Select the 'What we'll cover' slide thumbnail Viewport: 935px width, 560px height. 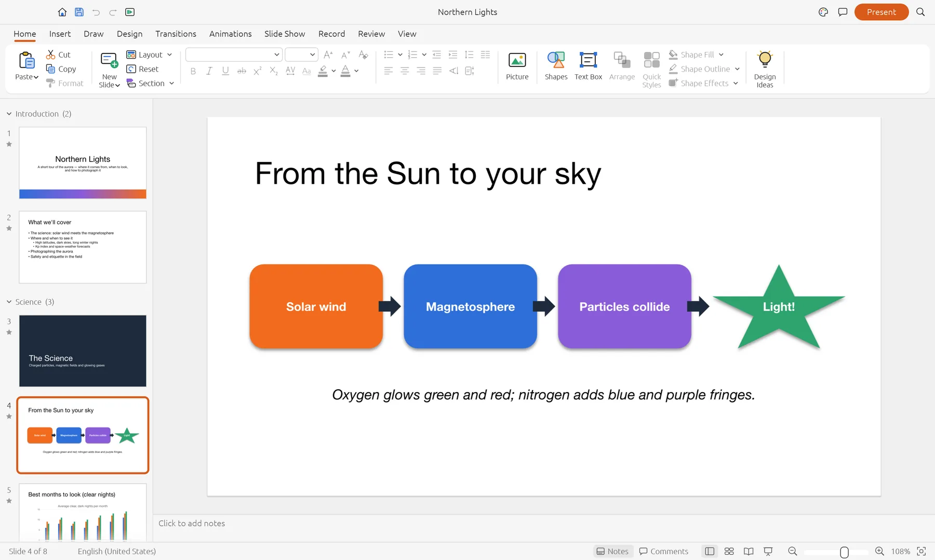pos(83,247)
